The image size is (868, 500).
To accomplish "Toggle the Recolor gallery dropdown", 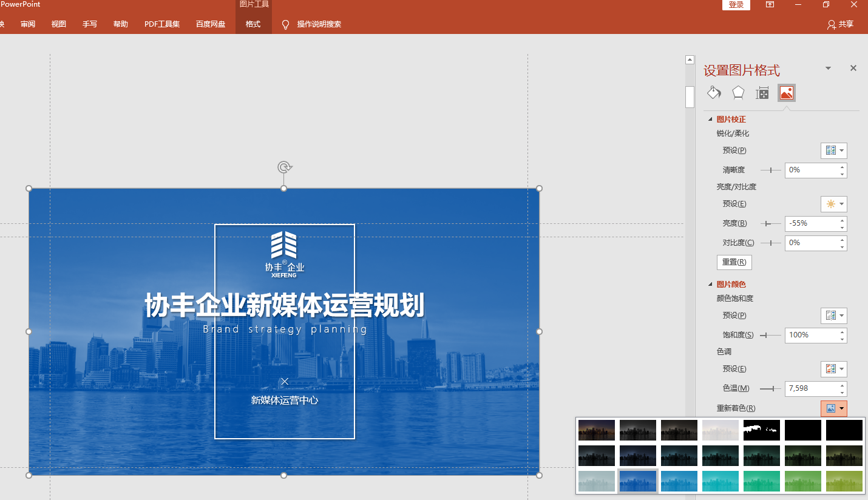I will [x=834, y=408].
